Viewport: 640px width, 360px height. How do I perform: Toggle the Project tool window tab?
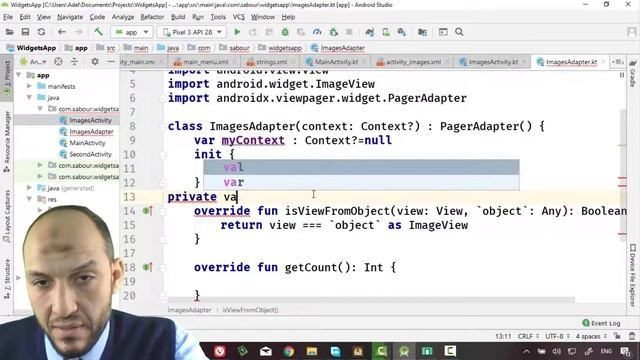point(7,78)
